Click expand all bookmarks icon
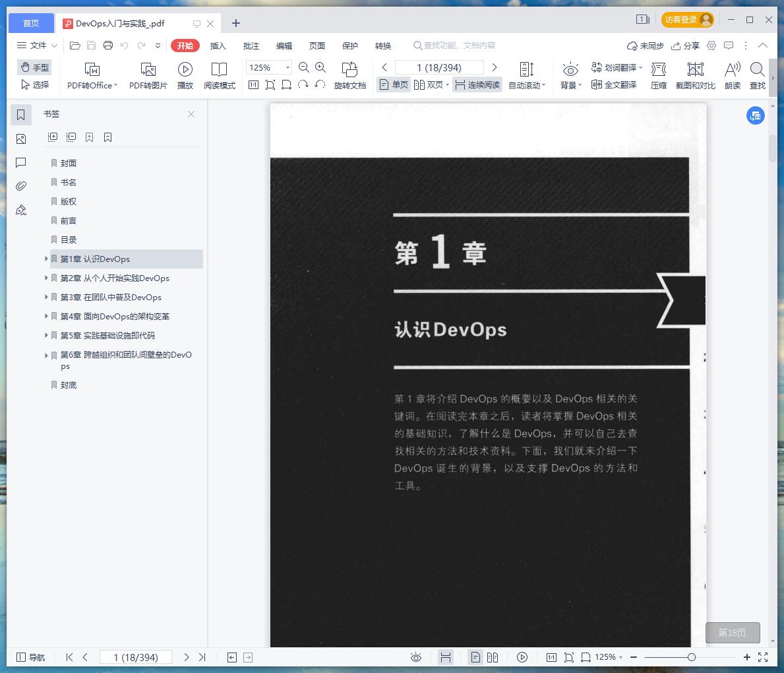 tap(53, 137)
